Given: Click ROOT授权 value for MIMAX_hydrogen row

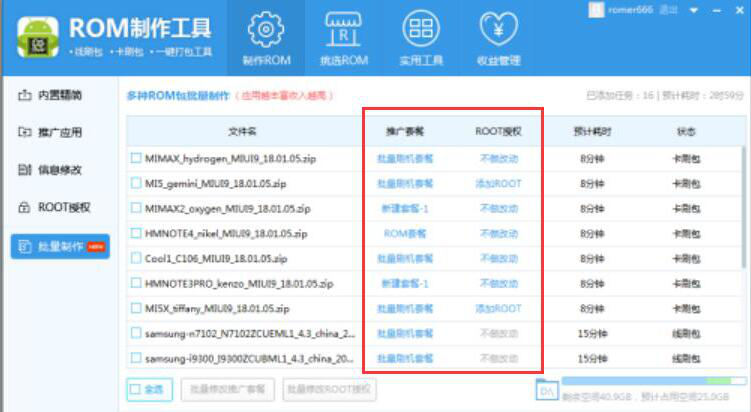Looking at the screenshot, I should 499,159.
